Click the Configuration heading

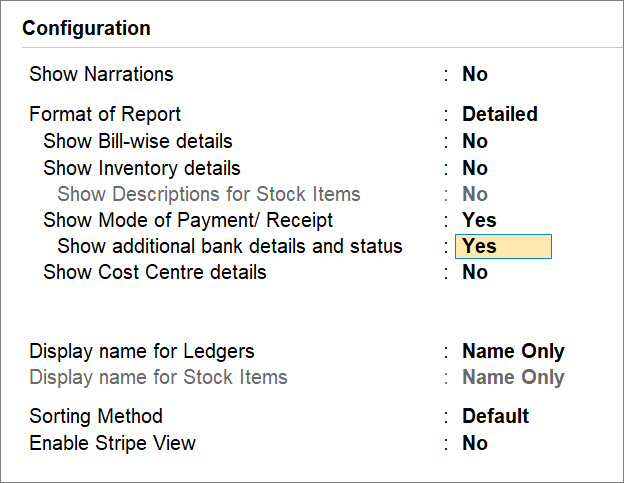tap(86, 29)
